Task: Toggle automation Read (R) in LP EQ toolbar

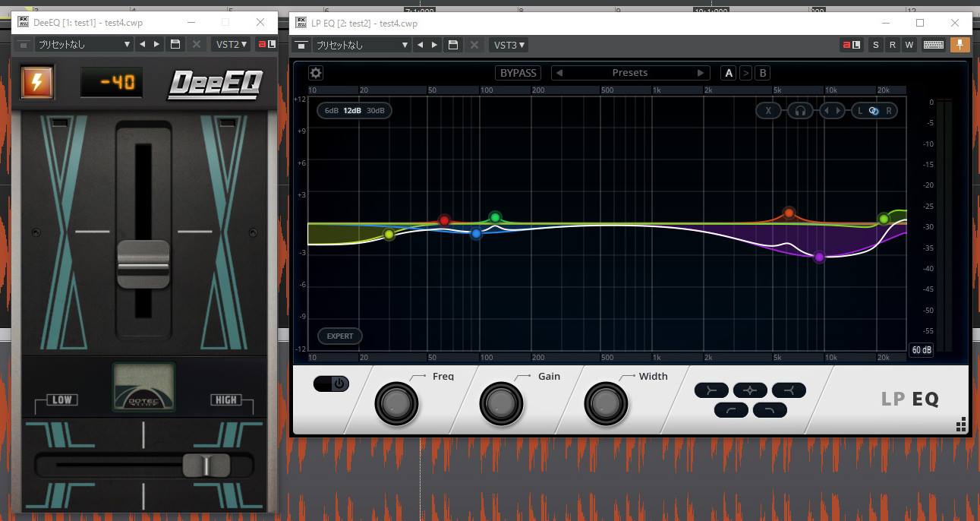Action: coord(892,45)
